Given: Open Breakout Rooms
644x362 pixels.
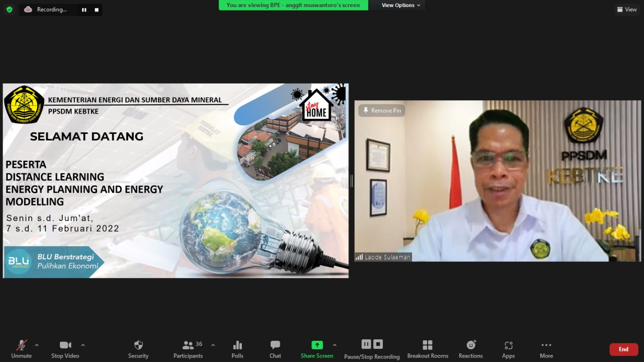Looking at the screenshot, I should [428, 349].
